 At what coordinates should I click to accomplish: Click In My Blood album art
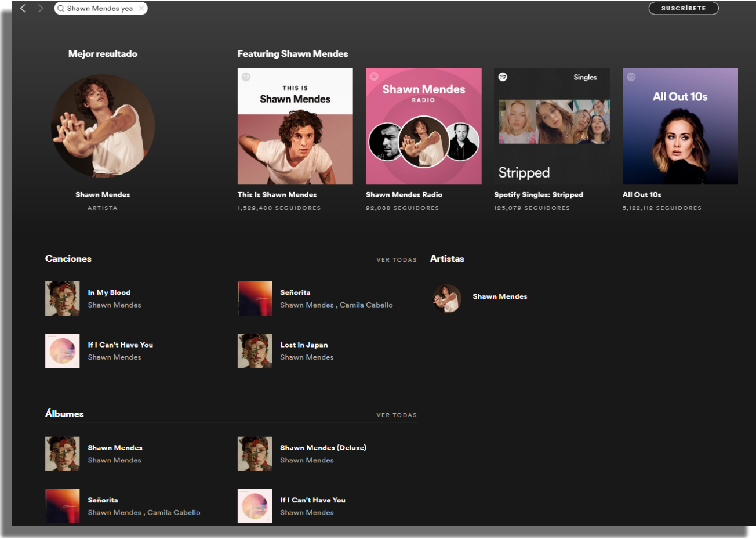[63, 298]
